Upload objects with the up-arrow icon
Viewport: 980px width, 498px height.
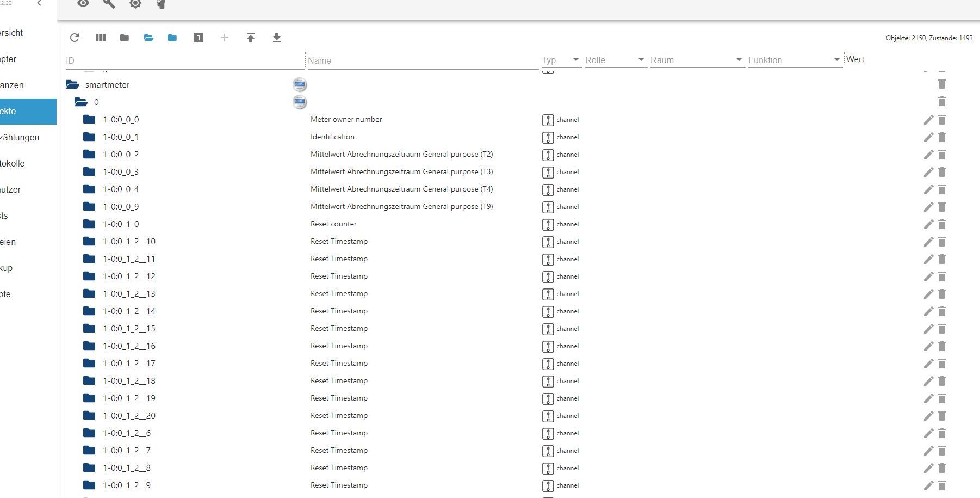point(251,38)
